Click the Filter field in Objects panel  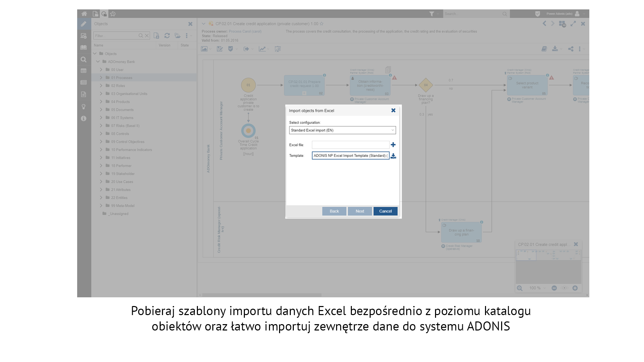tap(116, 36)
